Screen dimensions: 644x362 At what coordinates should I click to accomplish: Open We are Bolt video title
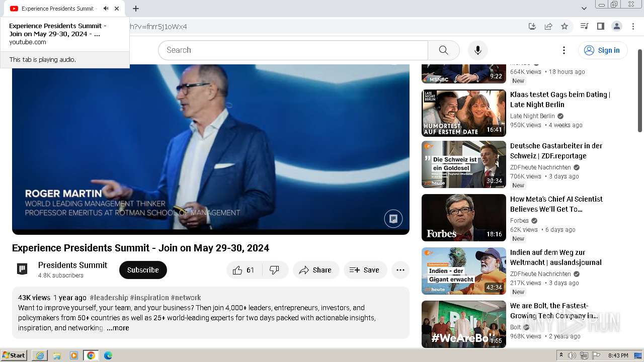tap(554, 311)
